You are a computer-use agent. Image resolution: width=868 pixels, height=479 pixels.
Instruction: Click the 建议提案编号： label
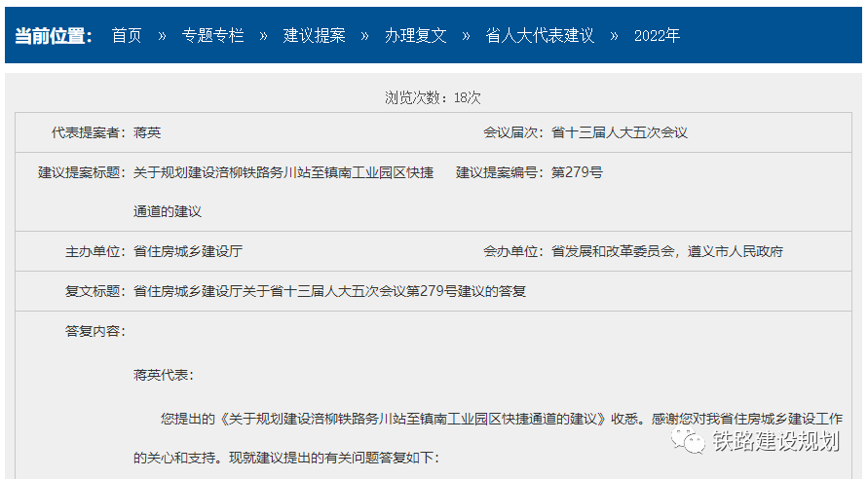(501, 172)
